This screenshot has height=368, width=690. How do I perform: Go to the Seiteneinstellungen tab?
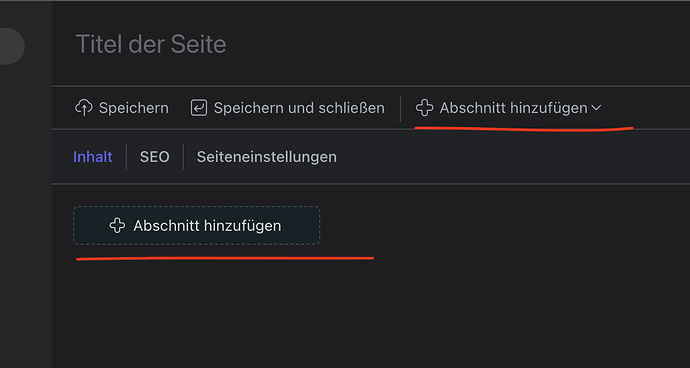point(266,157)
